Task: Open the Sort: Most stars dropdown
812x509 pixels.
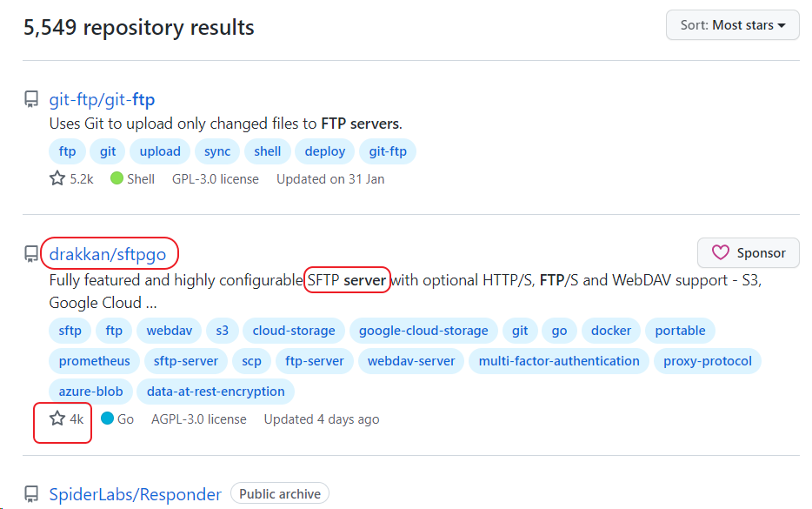Action: pos(732,24)
